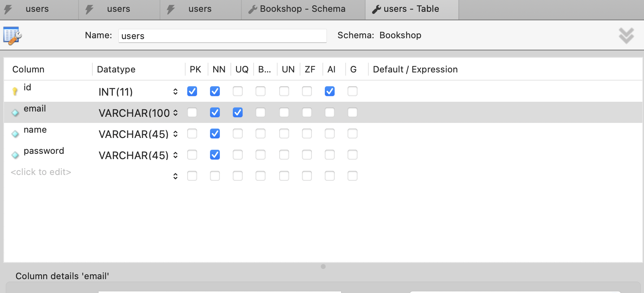Click the lightning bolt icon on first users tab
This screenshot has height=293, width=644.
tap(9, 9)
